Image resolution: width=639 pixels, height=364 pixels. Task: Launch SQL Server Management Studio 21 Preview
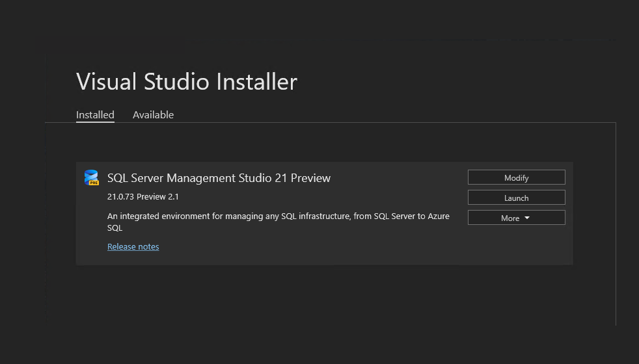[x=516, y=198]
